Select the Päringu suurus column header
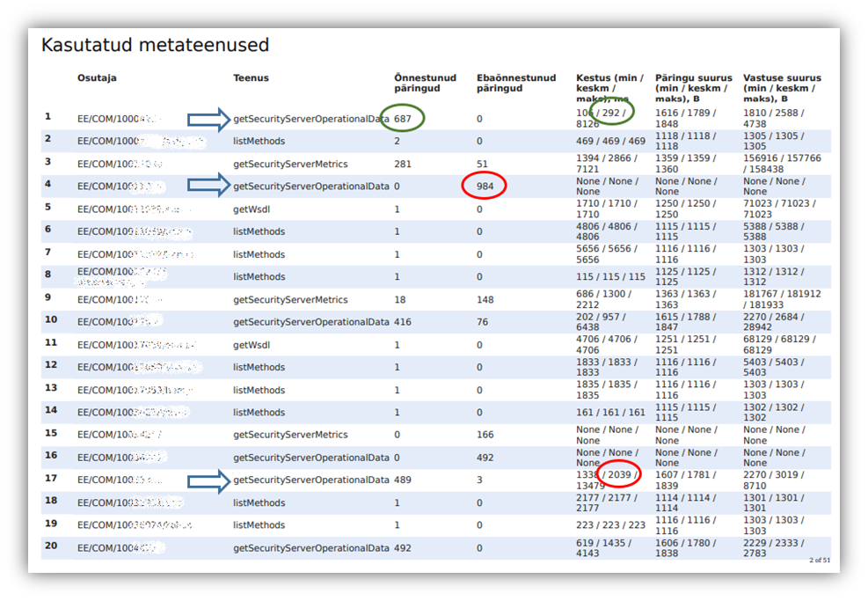The image size is (868, 601). pos(693,88)
